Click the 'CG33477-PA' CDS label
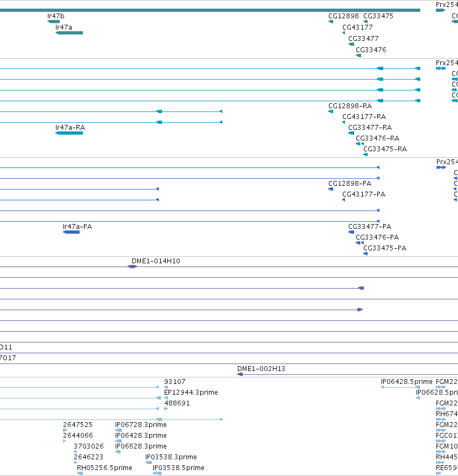Screen dimensions: 458x476 tap(370, 227)
